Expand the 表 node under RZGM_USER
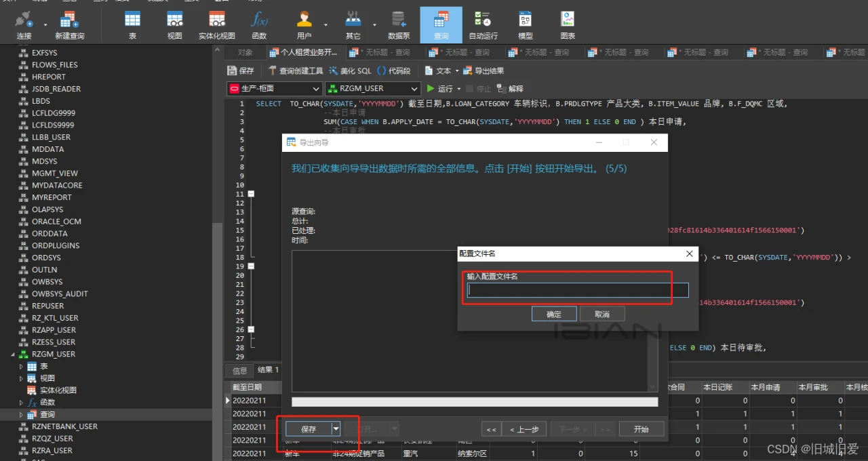 21,366
